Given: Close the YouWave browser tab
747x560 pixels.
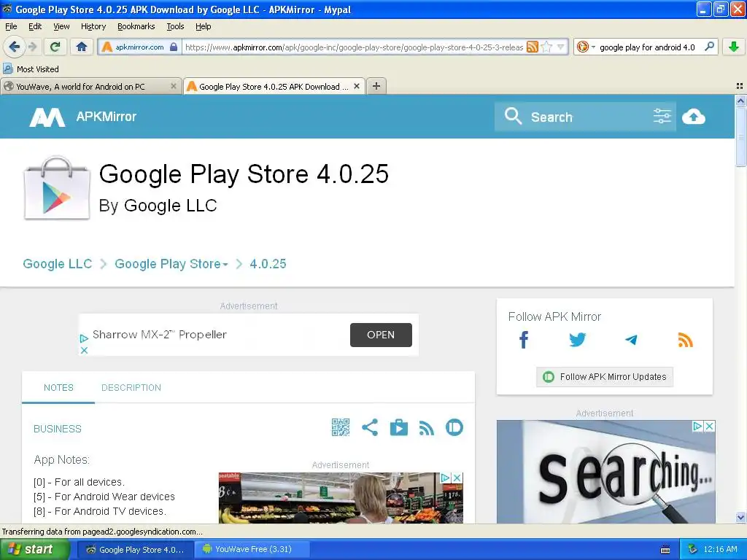Looking at the screenshot, I should click(x=174, y=86).
